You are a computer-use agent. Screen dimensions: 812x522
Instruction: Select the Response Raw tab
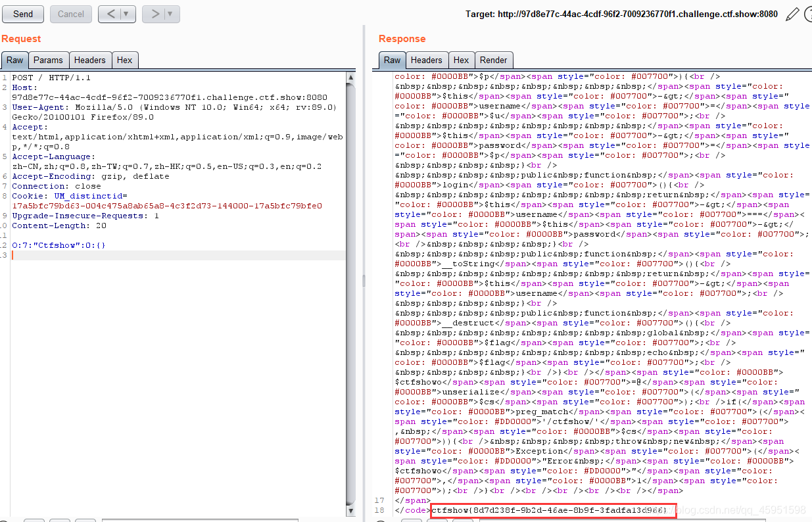(392, 60)
